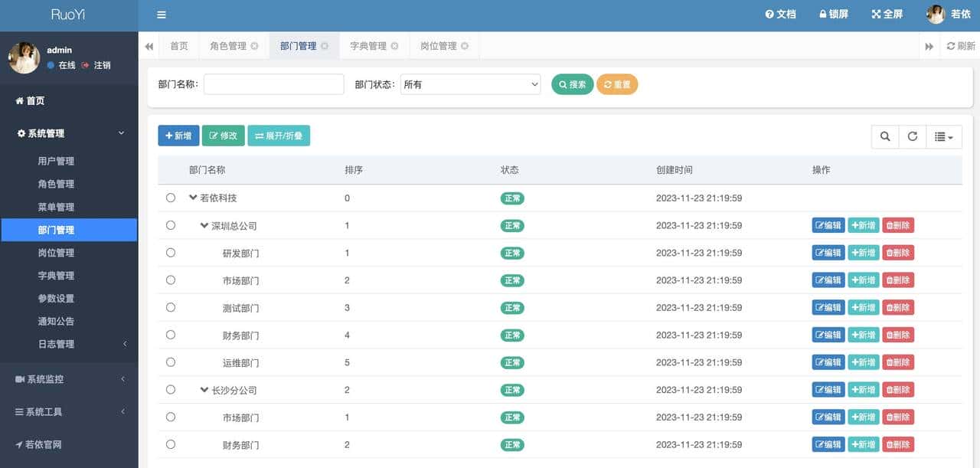The height and width of the screenshot is (468, 980).
Task: Click the green 搜索 button
Action: coord(572,84)
